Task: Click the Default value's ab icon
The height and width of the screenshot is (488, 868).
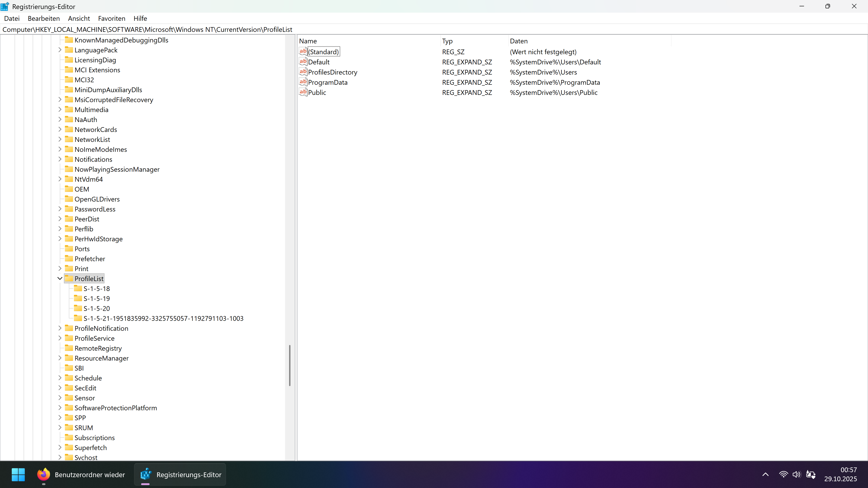Action: [303, 62]
